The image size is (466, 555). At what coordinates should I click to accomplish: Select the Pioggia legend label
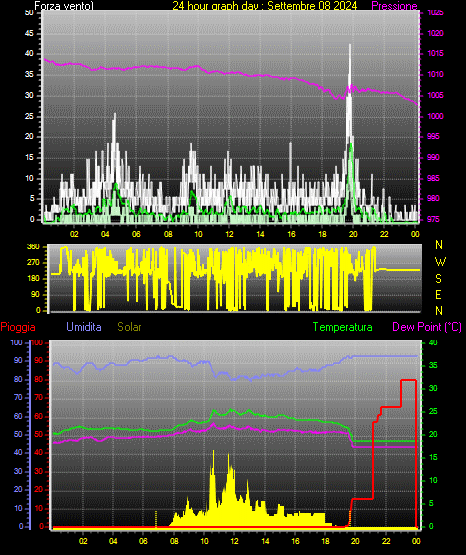pos(18,327)
